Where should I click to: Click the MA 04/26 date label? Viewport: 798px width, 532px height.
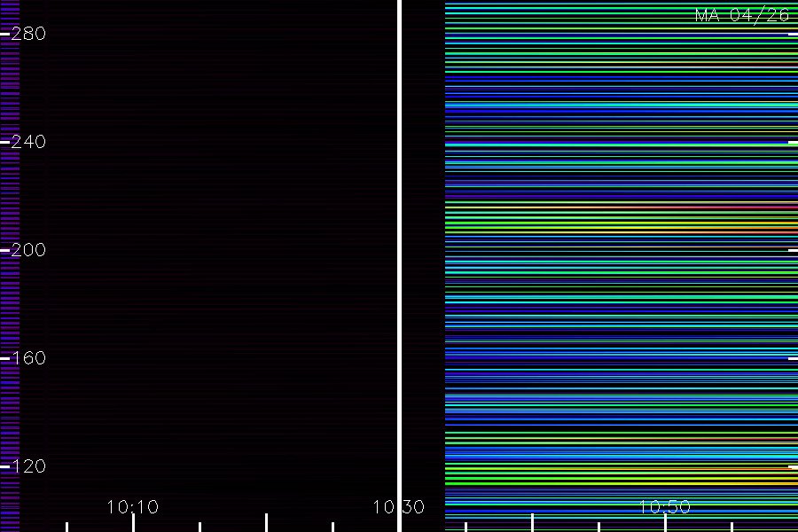[x=742, y=15]
